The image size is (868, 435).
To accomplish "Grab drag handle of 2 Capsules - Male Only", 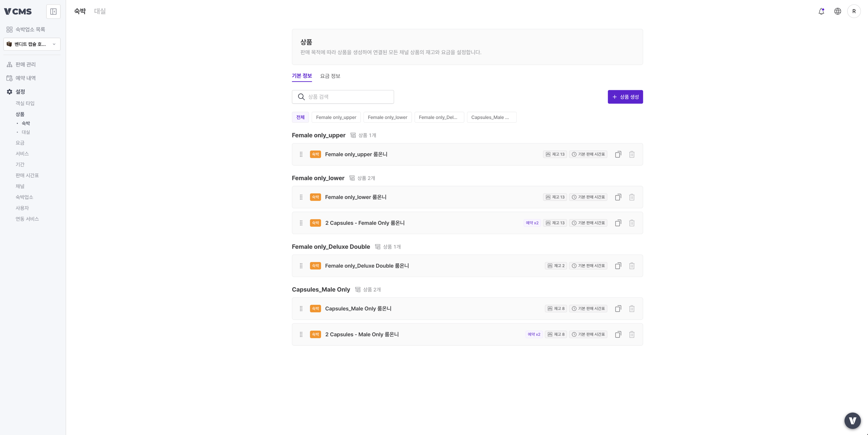I will point(301,334).
